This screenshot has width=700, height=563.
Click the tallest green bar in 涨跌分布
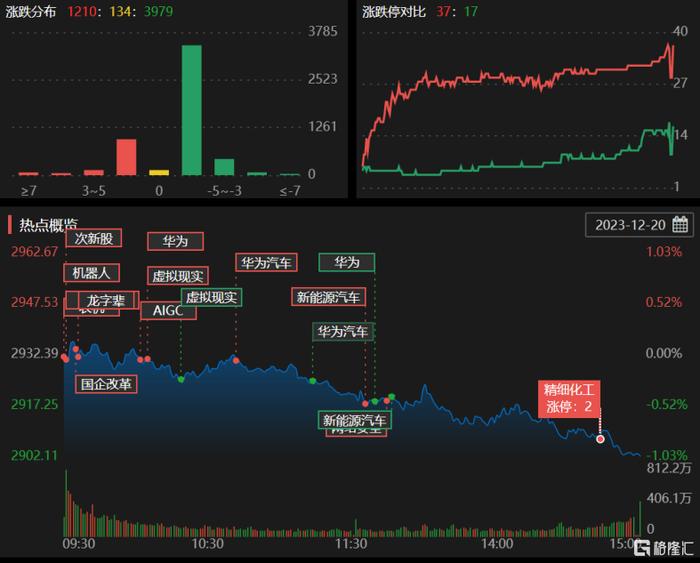(192, 110)
